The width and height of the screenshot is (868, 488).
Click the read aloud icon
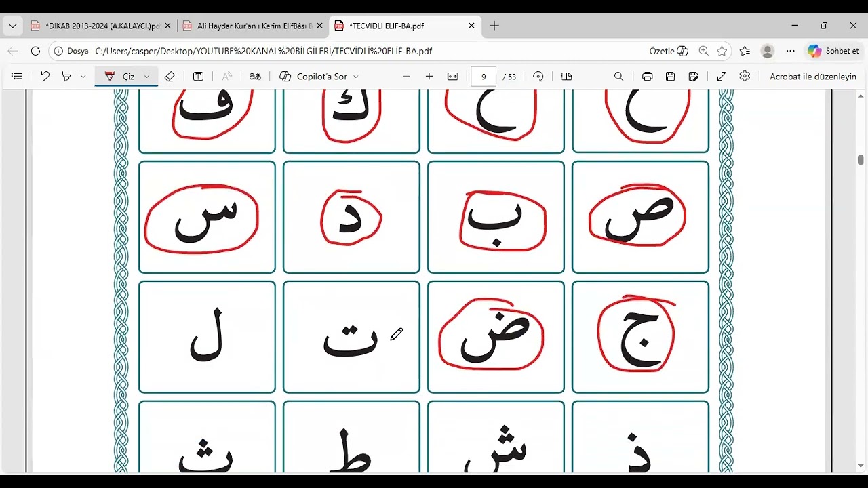(x=226, y=77)
